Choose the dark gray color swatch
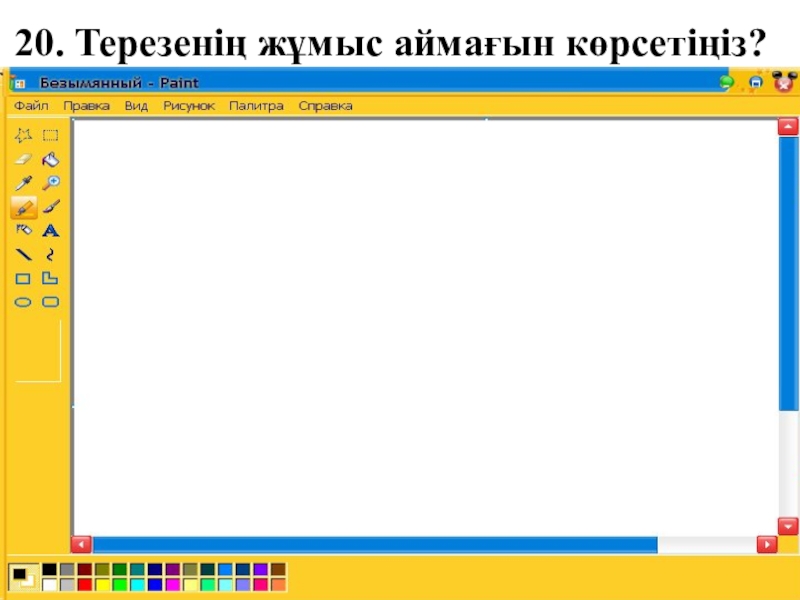The image size is (800, 600). 67,569
